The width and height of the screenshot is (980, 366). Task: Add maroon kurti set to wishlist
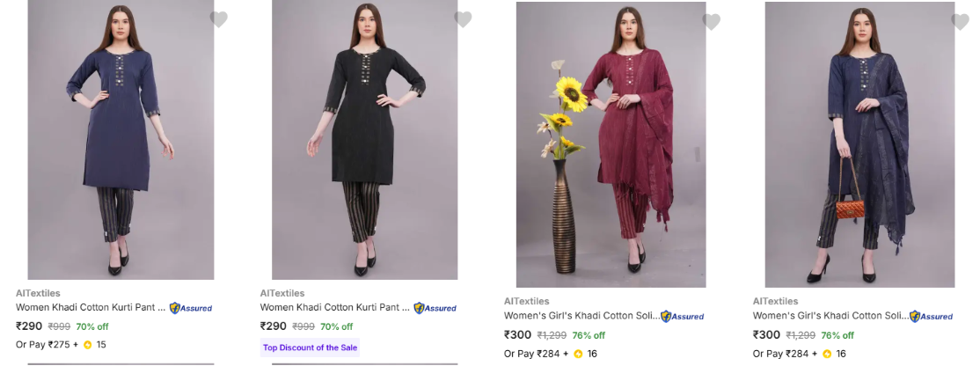(x=712, y=22)
